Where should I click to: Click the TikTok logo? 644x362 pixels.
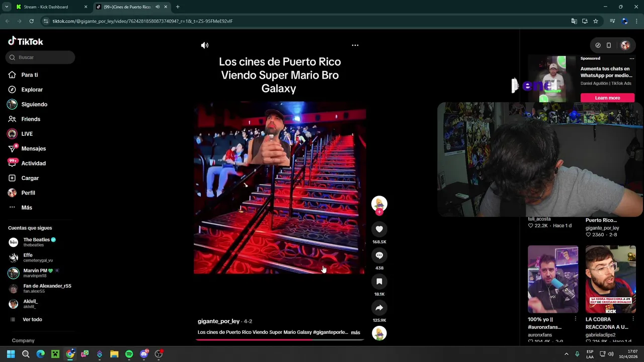(26, 41)
